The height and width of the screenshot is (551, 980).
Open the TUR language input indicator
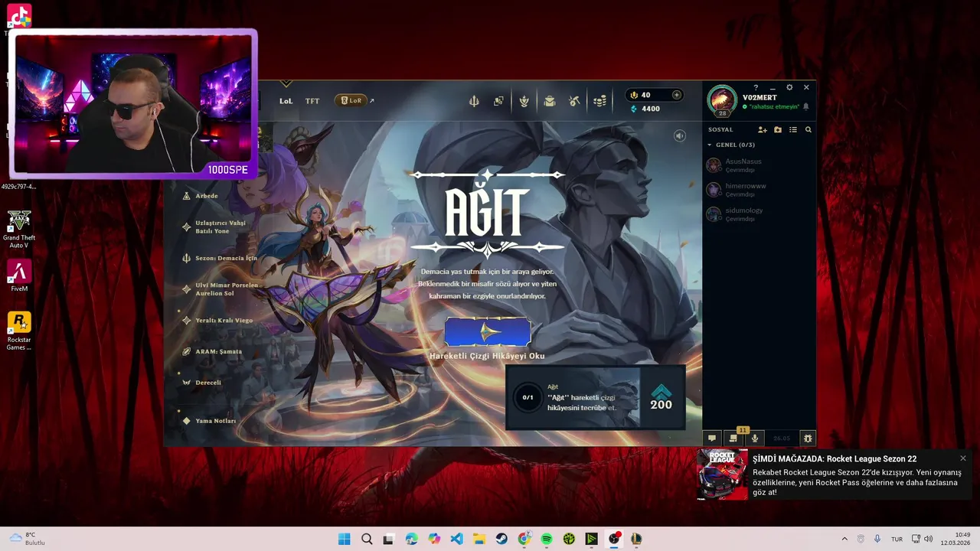(897, 539)
